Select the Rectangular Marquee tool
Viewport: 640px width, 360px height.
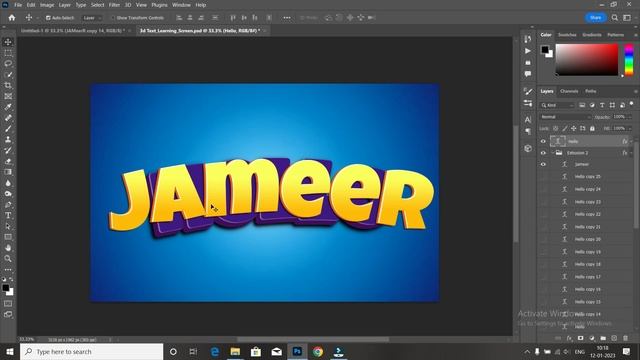(x=8, y=53)
